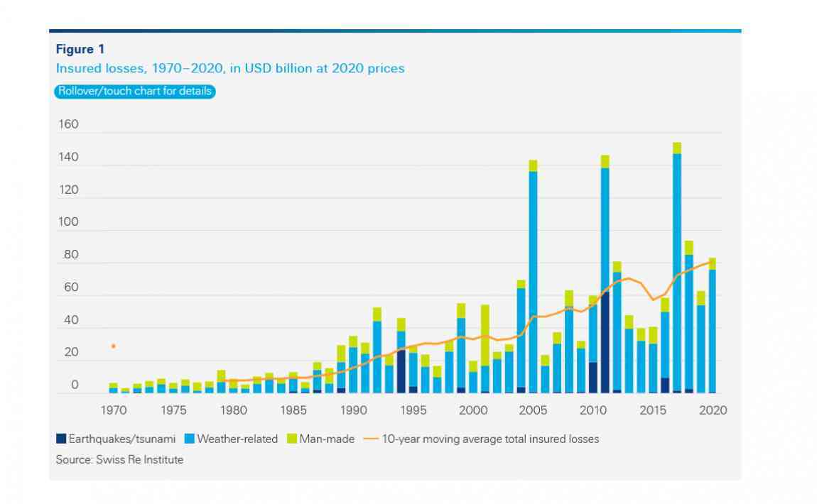This screenshot has width=817, height=504.
Task: Click the dark blue Earthquakes/tsunami legend swatch
Action: coord(61,439)
